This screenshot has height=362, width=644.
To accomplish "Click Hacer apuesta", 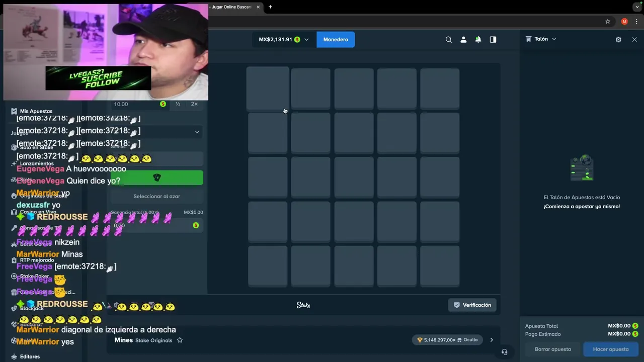I will [x=611, y=349].
